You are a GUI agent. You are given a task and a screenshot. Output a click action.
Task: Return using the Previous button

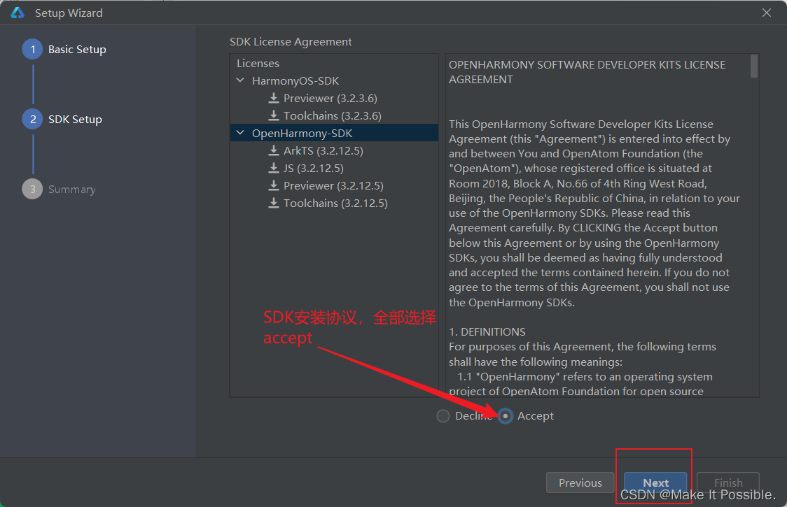[x=580, y=483]
